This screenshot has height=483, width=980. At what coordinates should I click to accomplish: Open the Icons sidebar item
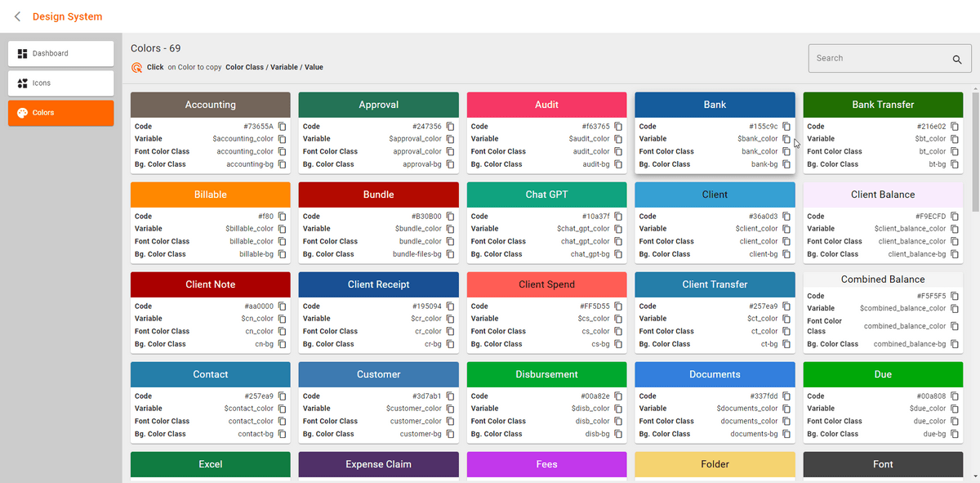point(61,83)
